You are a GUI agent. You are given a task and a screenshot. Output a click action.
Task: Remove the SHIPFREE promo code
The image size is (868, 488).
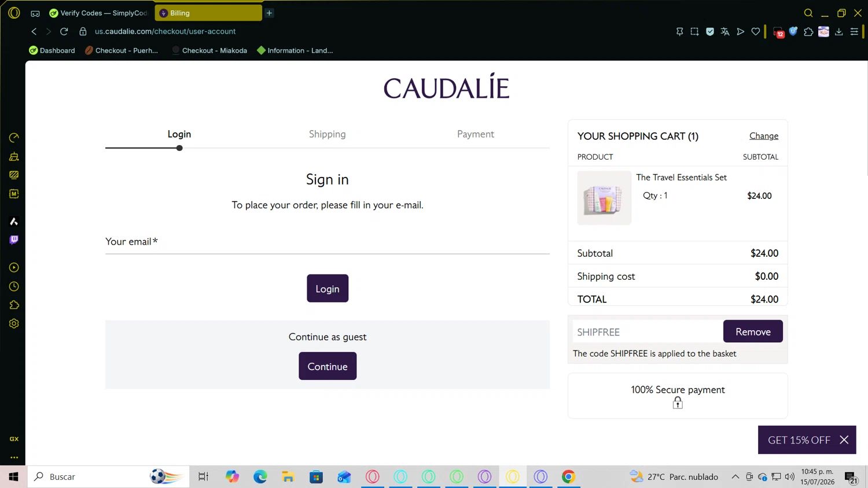753,331
